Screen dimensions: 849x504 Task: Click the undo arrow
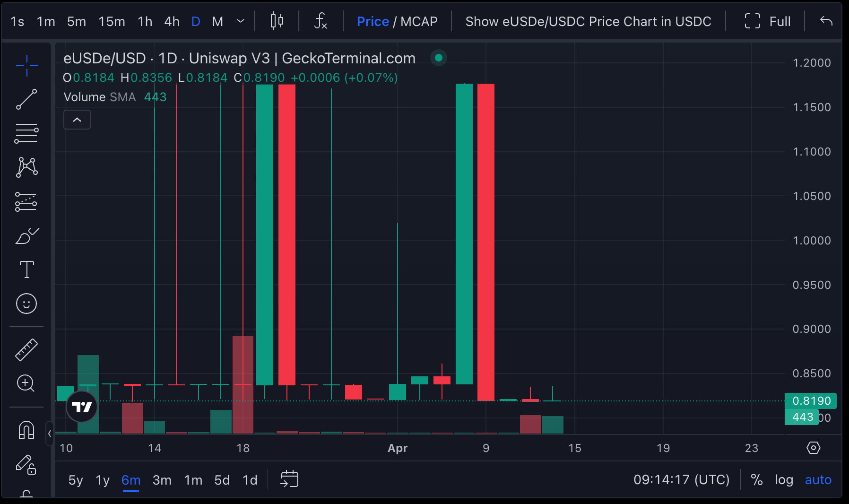[826, 21]
